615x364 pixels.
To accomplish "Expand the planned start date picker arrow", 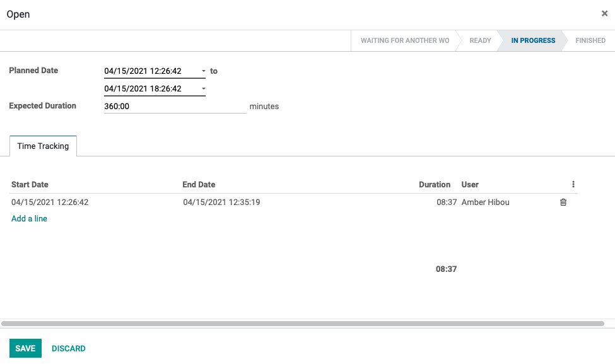I will 204,71.
